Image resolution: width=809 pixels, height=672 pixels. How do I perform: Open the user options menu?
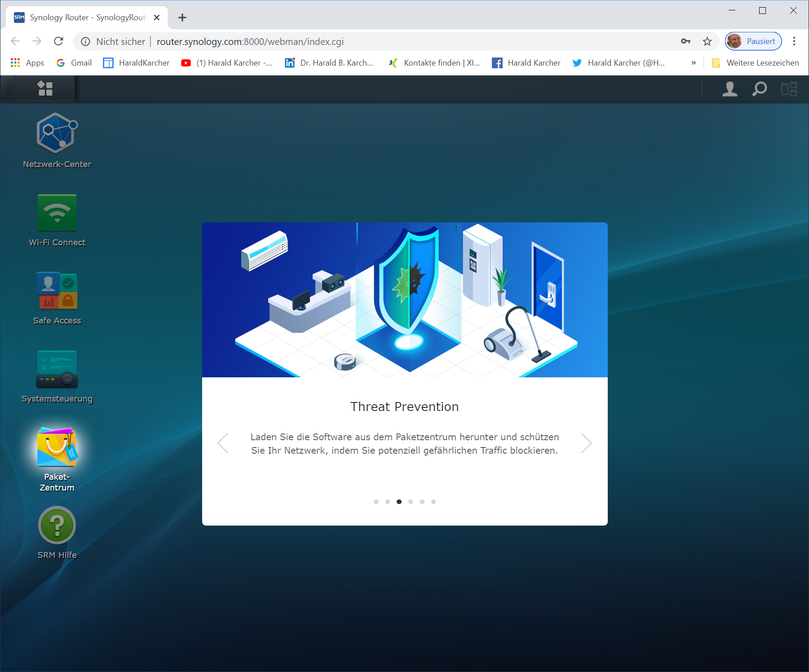[730, 89]
